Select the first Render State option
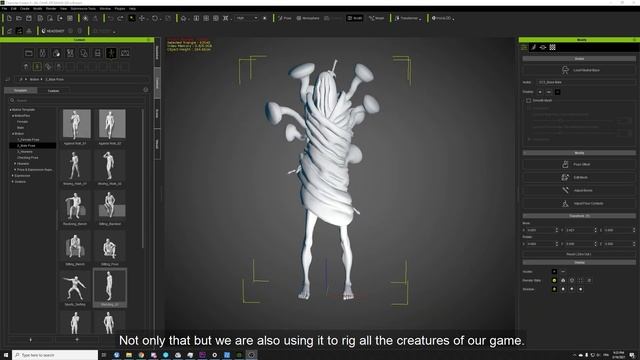 [554, 280]
